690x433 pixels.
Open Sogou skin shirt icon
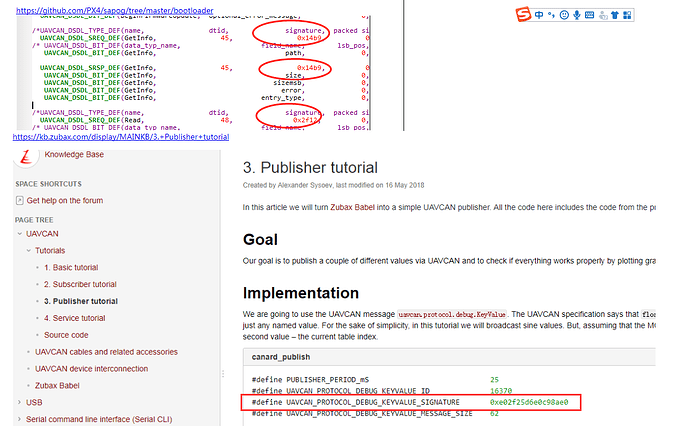coord(615,15)
